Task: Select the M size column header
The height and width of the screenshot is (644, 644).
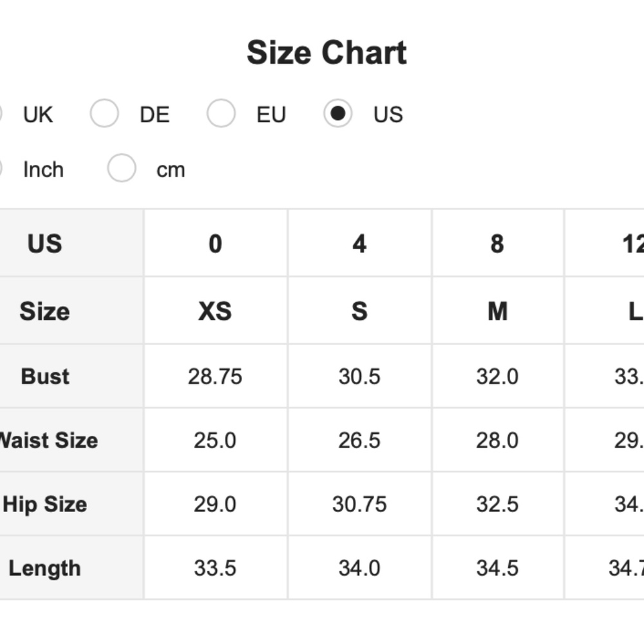Action: 497,312
